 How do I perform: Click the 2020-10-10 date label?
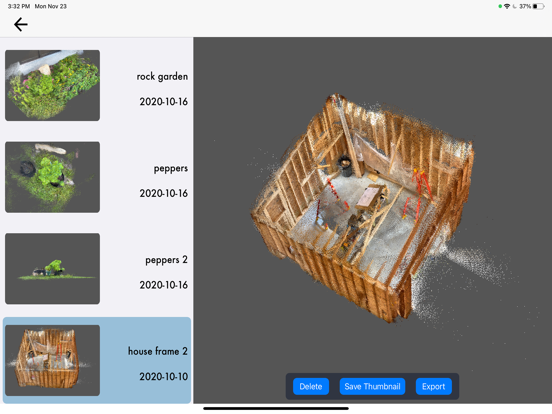pos(164,376)
